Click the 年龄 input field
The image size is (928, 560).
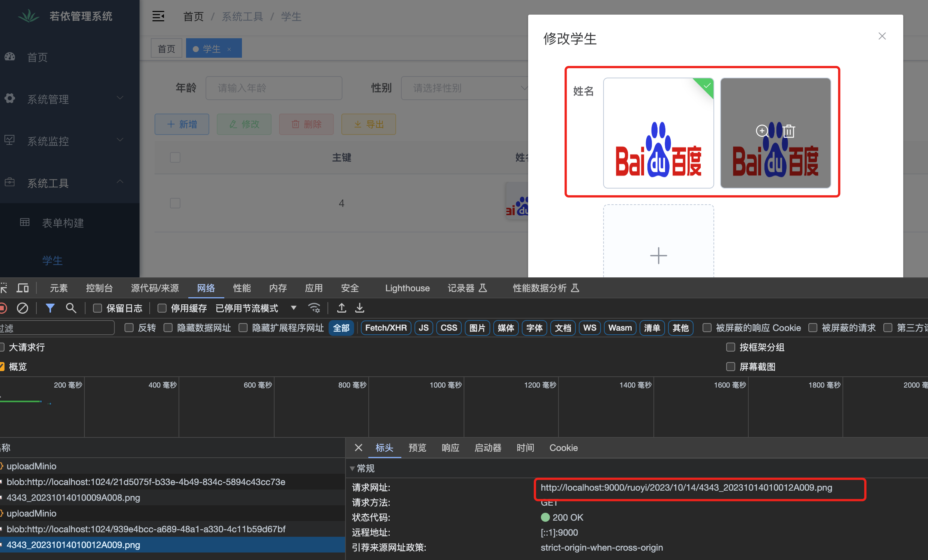(x=274, y=88)
